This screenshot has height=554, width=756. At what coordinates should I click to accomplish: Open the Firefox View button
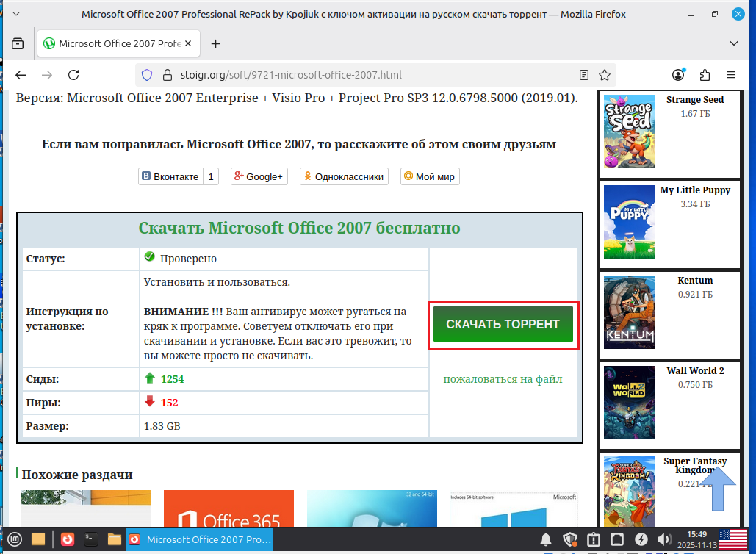coord(18,43)
